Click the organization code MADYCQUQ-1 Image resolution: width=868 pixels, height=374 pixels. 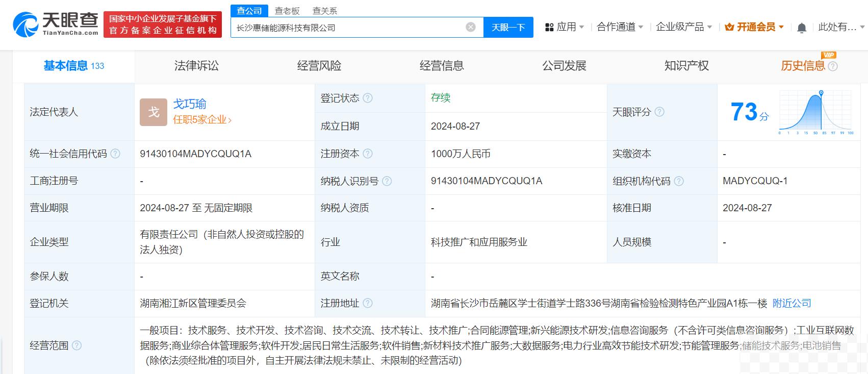click(755, 181)
